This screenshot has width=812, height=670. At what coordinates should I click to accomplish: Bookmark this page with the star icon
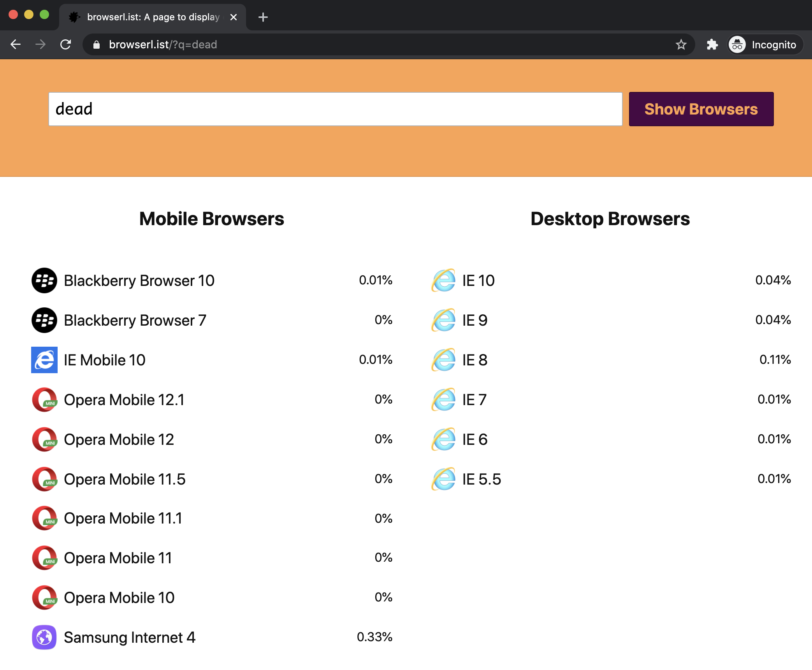[x=681, y=44]
